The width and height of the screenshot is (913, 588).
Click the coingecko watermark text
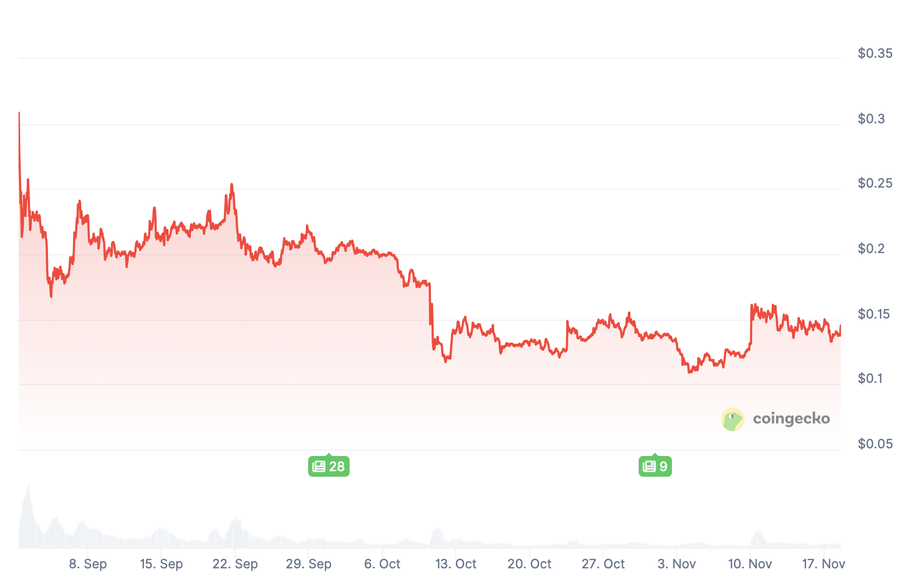pos(791,419)
